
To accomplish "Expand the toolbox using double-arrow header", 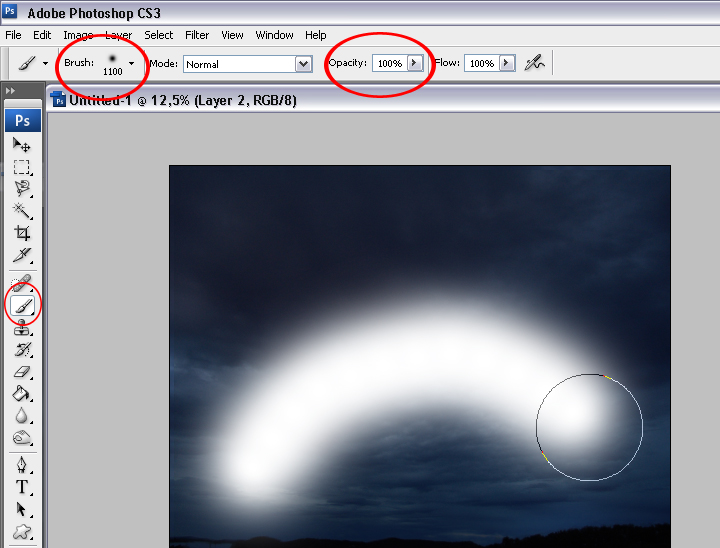I will [x=11, y=91].
